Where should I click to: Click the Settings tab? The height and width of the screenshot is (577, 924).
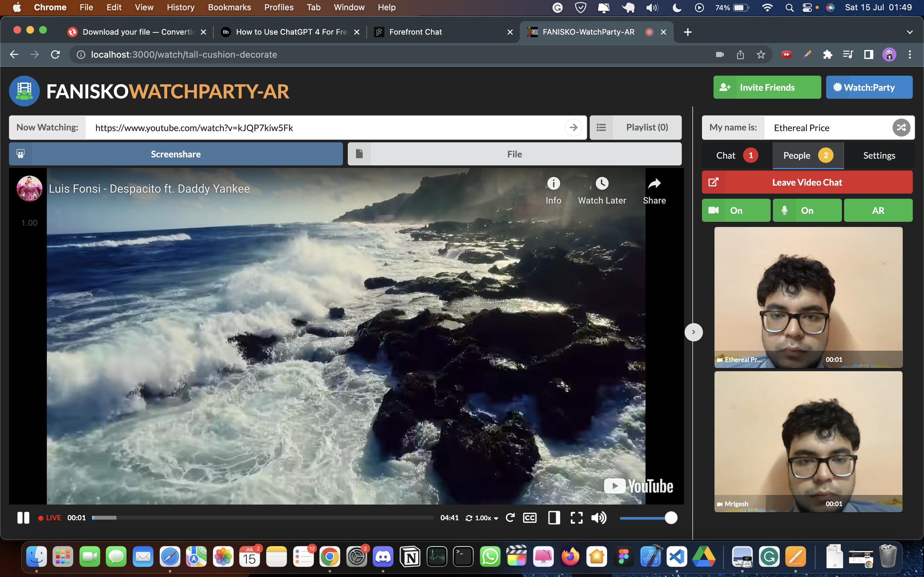[x=879, y=155]
